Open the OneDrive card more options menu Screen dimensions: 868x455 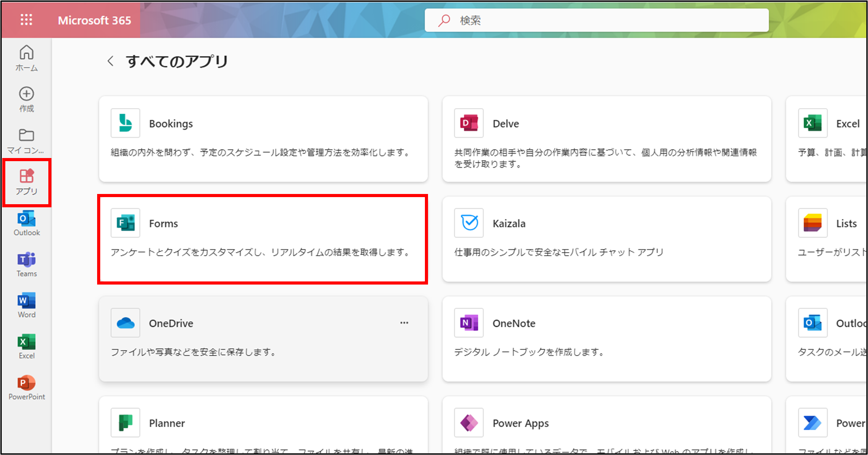pos(404,323)
